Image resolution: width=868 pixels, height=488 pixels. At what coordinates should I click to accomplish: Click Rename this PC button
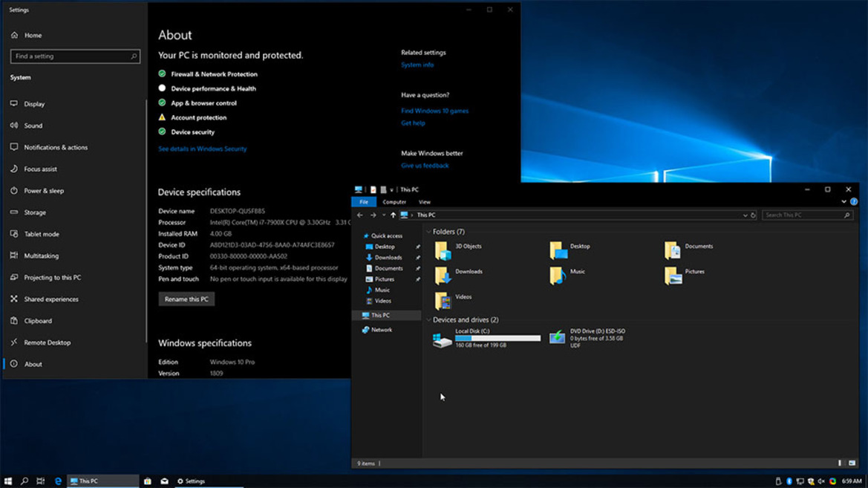[x=186, y=299]
